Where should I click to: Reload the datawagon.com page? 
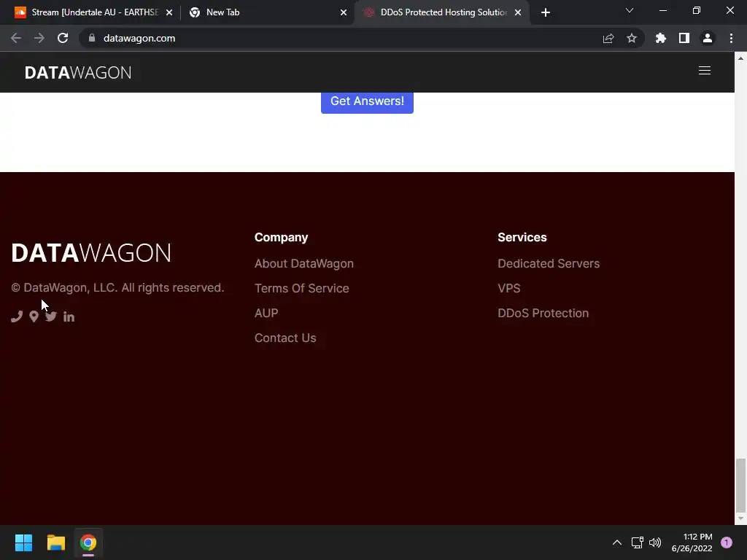tap(63, 38)
